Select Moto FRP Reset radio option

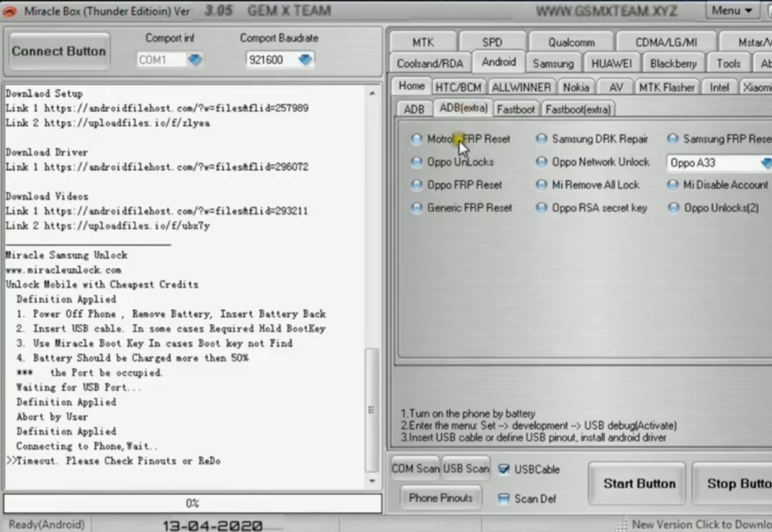417,139
